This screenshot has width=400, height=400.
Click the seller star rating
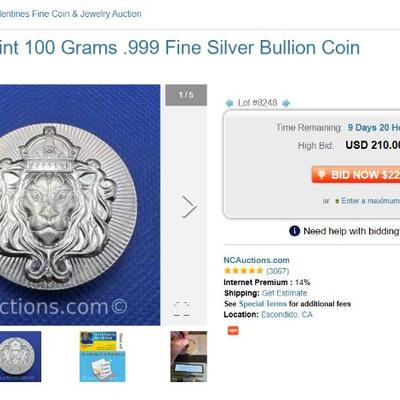coord(243,271)
